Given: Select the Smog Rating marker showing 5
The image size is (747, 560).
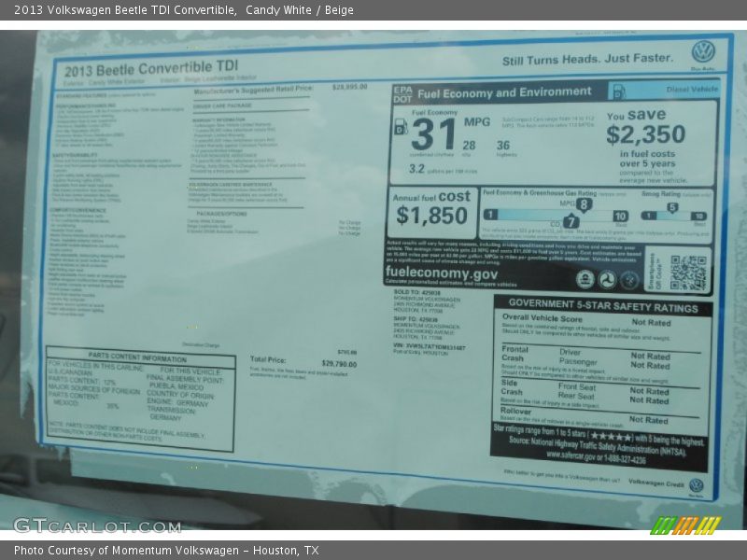Looking at the screenshot, I should tap(671, 207).
